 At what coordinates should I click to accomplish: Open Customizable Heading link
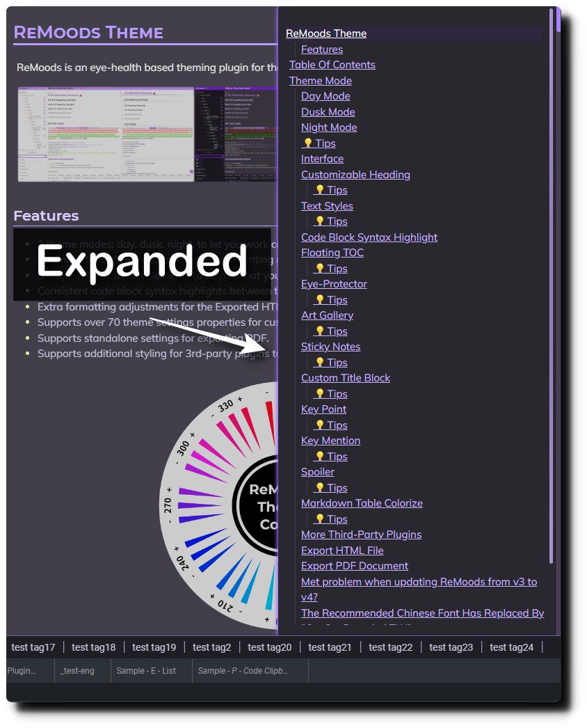tap(355, 175)
